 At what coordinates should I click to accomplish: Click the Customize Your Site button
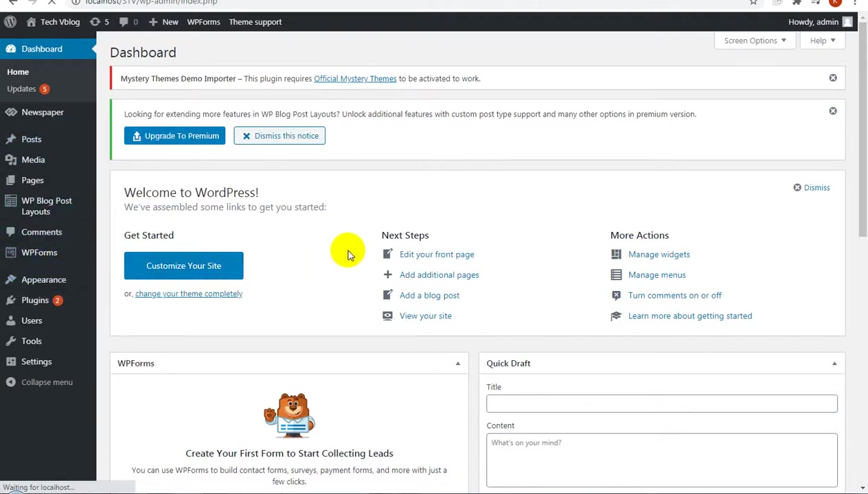pyautogui.click(x=183, y=266)
